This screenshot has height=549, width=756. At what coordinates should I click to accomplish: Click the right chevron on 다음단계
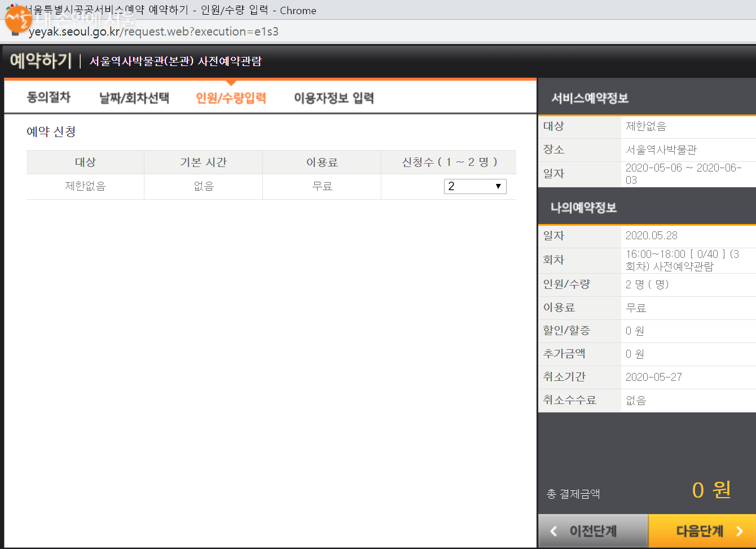tap(740, 531)
